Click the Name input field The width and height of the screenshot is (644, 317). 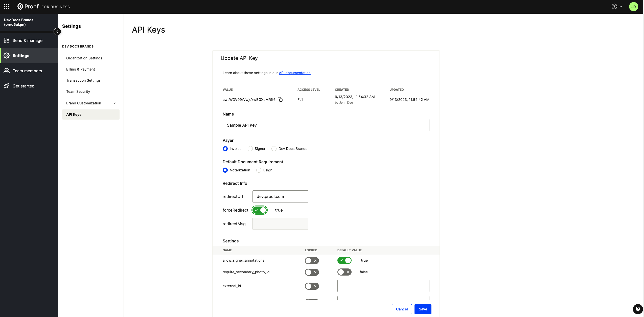point(326,125)
